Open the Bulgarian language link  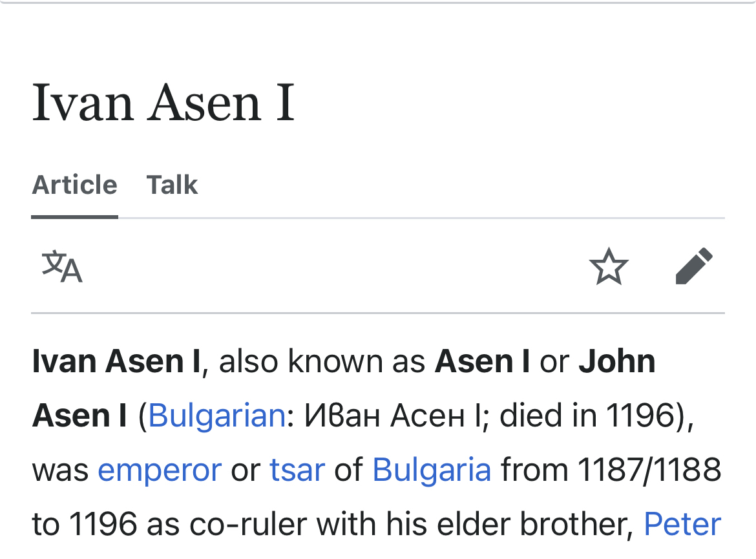(x=216, y=416)
